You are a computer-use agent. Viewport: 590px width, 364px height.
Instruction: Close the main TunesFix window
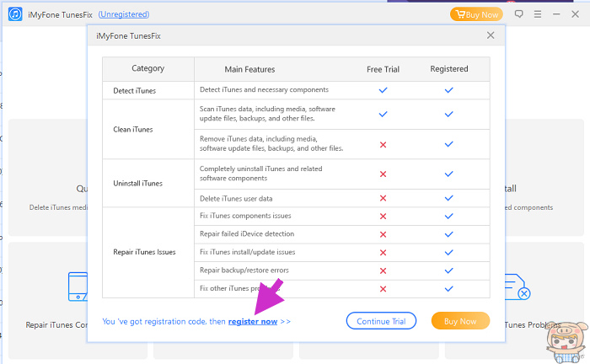point(575,14)
